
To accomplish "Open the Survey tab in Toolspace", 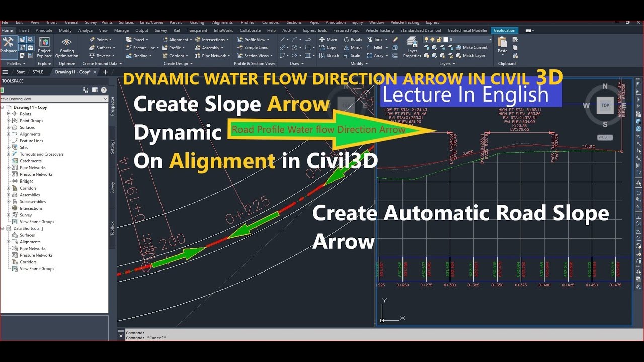I will [x=112, y=187].
